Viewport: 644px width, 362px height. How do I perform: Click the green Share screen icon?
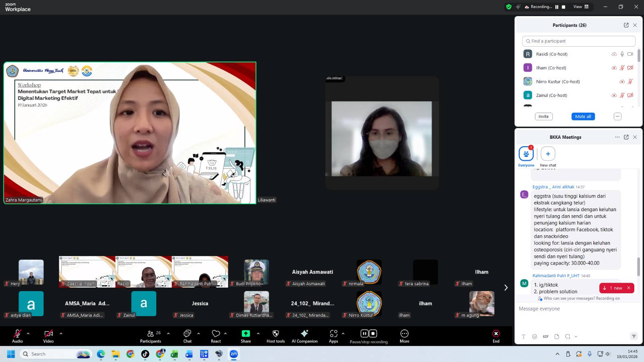(246, 334)
